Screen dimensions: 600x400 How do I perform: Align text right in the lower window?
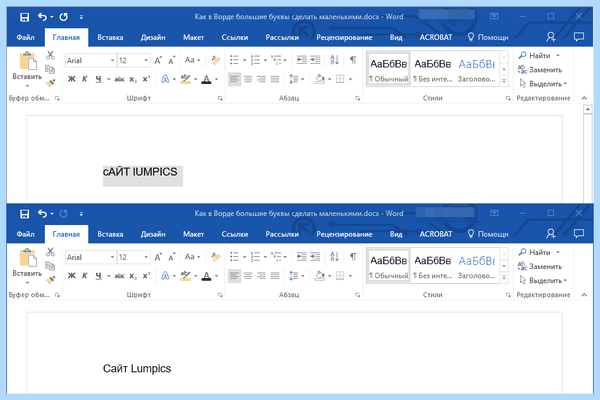click(x=261, y=276)
